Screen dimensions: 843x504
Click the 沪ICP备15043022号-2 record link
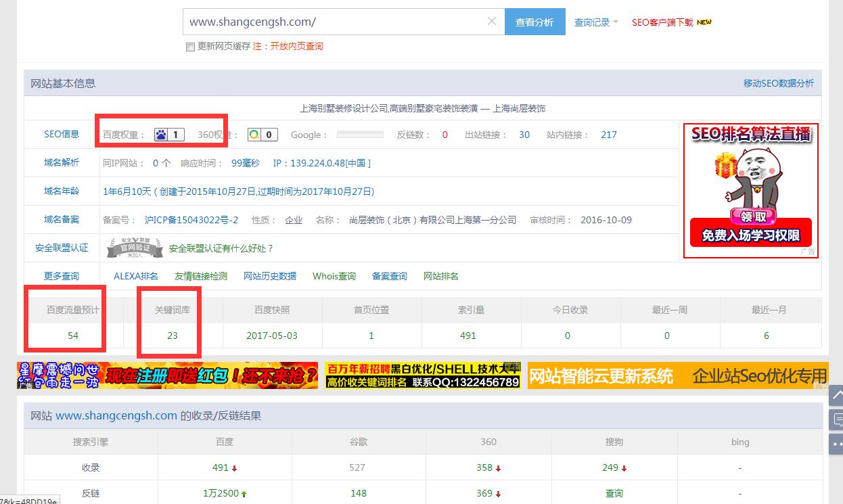pos(191,220)
